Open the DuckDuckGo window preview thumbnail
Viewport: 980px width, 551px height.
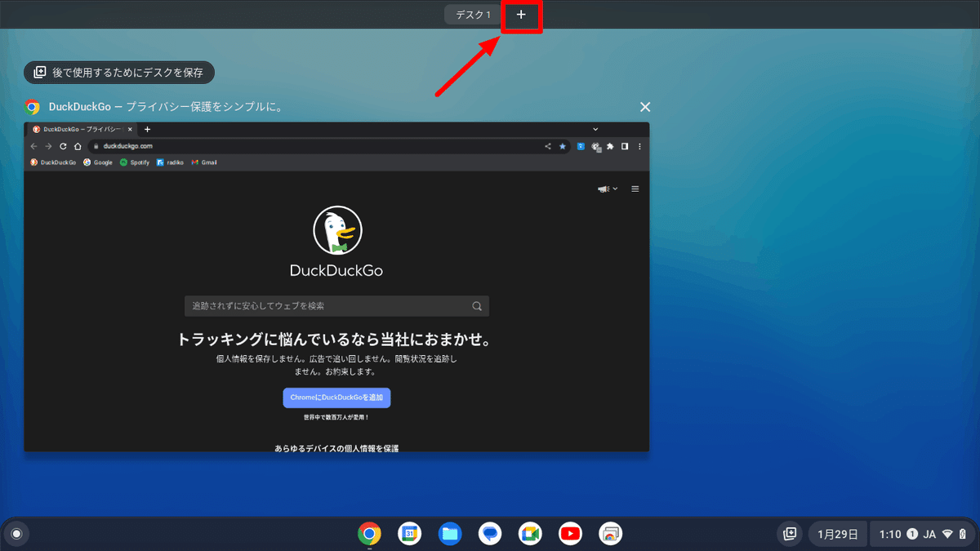[336, 287]
